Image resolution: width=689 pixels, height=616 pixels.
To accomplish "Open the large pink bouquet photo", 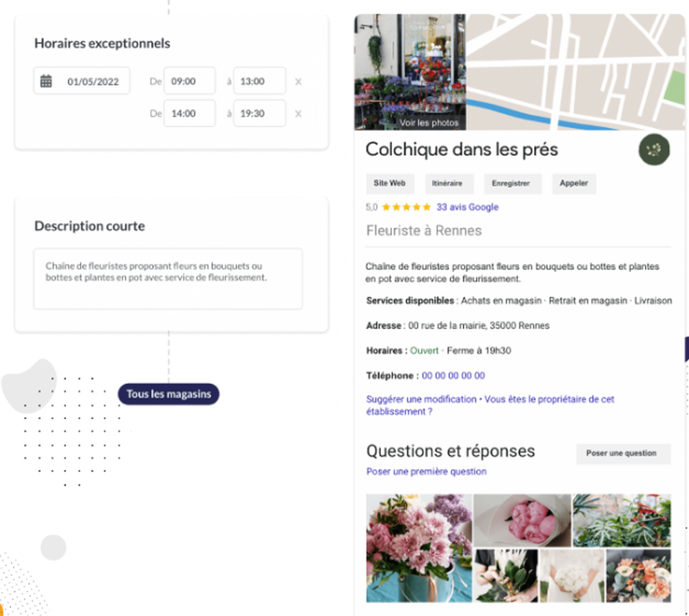I will point(419,548).
